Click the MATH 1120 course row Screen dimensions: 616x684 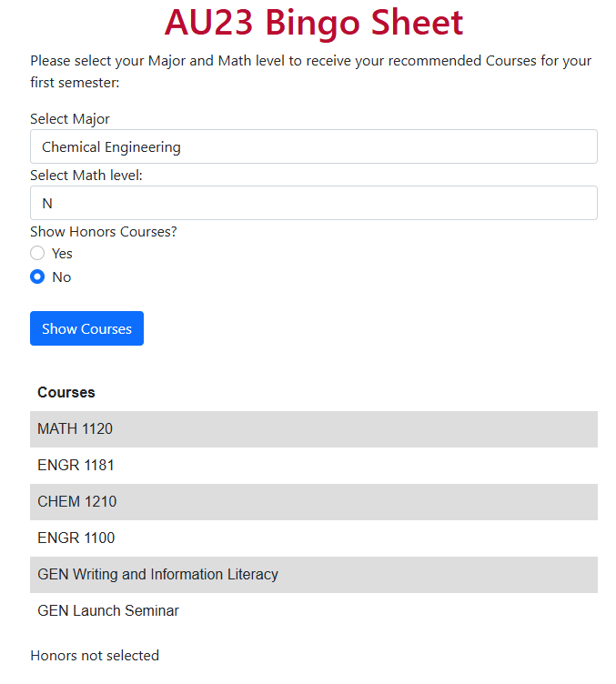314,428
